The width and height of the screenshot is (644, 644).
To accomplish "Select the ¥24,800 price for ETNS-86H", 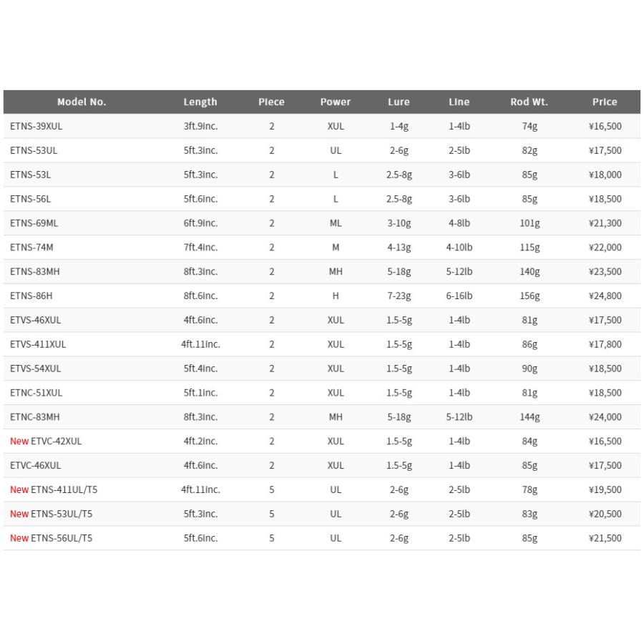I will pos(605,296).
